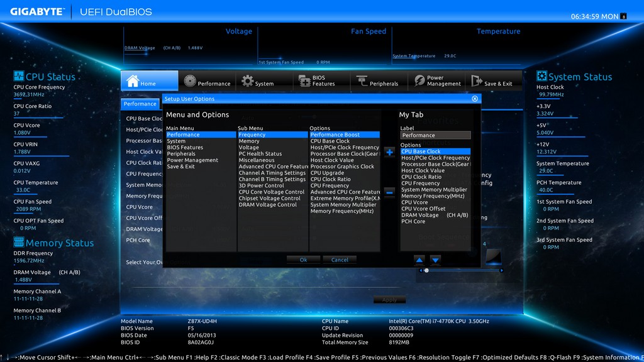
Task: Select Channel B Timing Settings
Action: [x=273, y=179]
